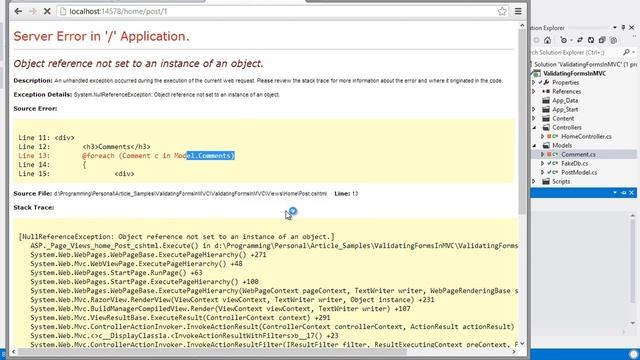Image resolution: width=640 pixels, height=360 pixels.
Task: Click the Refresh icon in Solution Explorer
Action: point(591,40)
